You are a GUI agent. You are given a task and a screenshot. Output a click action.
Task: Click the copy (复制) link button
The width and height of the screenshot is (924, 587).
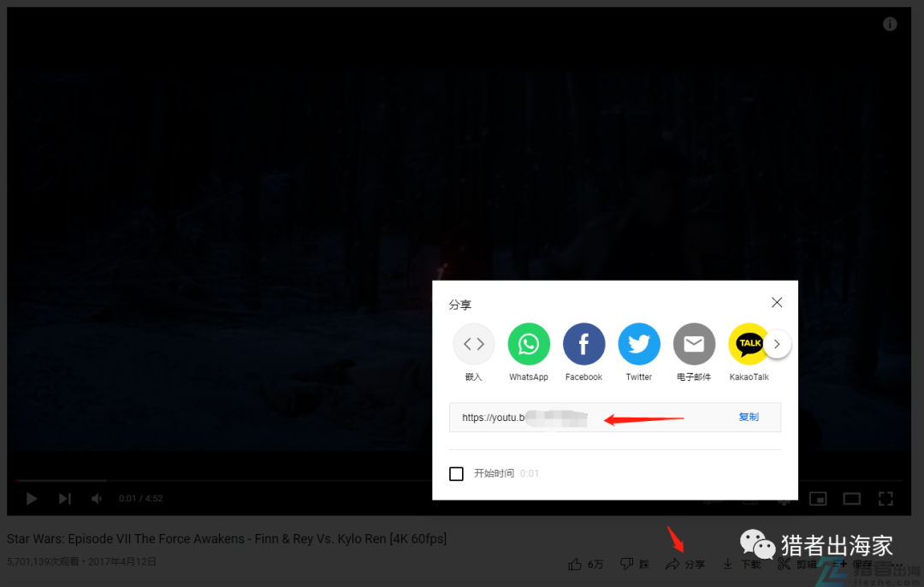(x=749, y=418)
